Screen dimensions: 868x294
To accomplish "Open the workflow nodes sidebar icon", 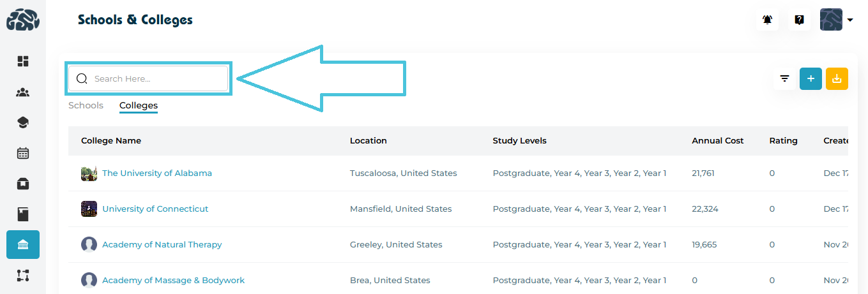I will pos(23,276).
